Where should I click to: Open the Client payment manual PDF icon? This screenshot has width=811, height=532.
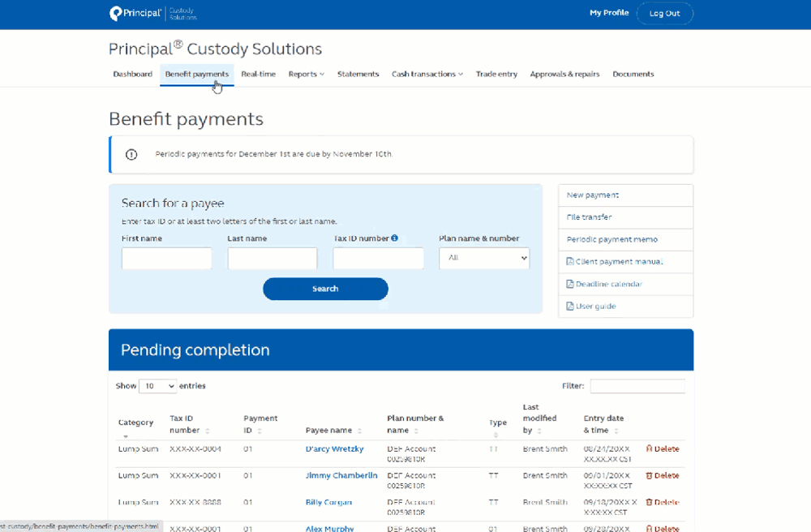tap(570, 262)
